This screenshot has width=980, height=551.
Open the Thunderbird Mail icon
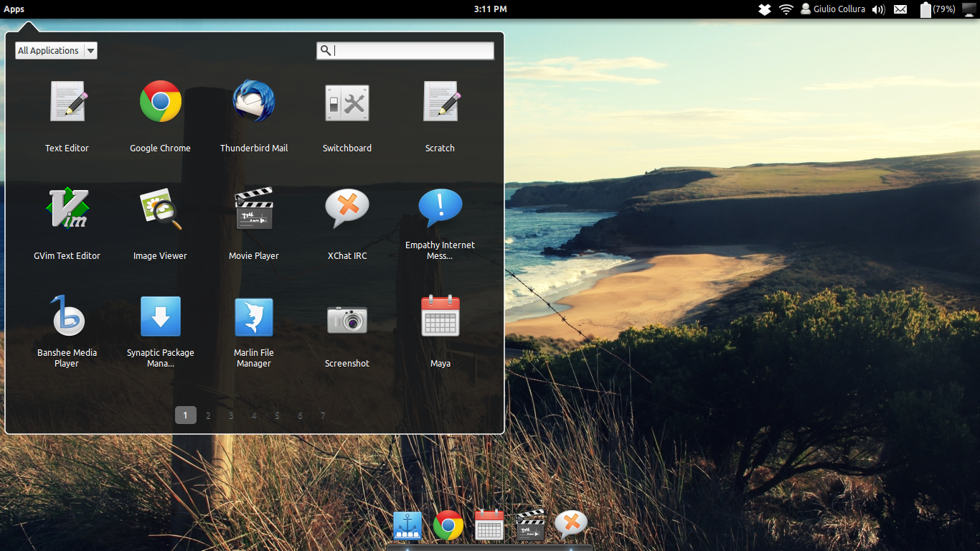pyautogui.click(x=254, y=101)
